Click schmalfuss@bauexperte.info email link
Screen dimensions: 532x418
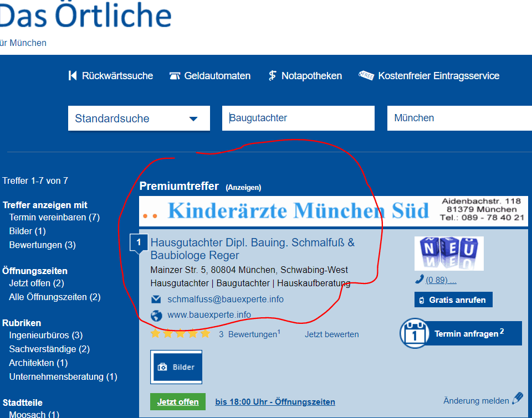[x=226, y=300]
